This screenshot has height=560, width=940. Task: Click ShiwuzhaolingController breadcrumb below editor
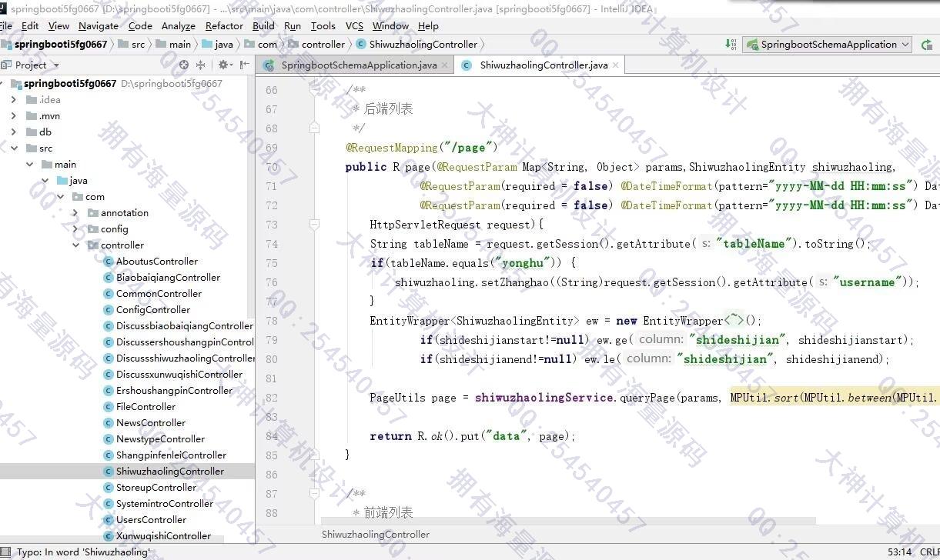(376, 535)
